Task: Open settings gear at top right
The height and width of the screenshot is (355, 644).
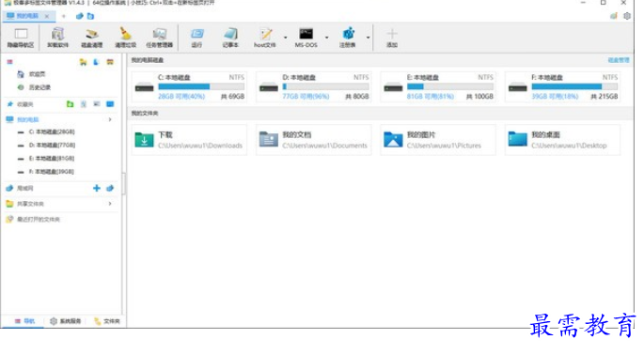Action: [x=627, y=16]
